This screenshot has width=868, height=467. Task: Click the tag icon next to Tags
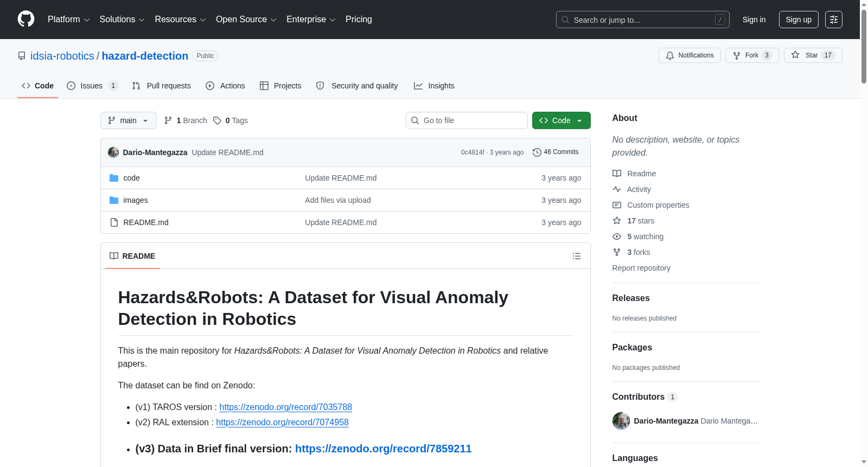tap(217, 120)
